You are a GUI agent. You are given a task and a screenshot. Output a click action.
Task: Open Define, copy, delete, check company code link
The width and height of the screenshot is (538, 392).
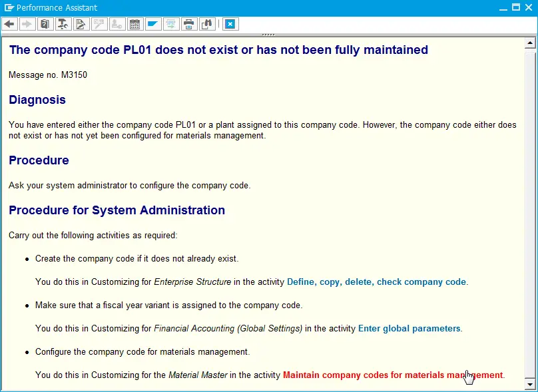tap(376, 282)
